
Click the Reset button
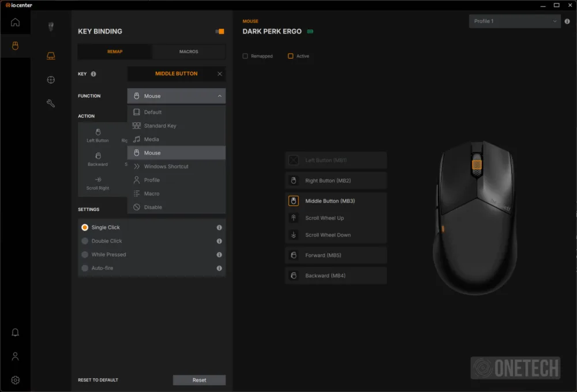tap(199, 380)
